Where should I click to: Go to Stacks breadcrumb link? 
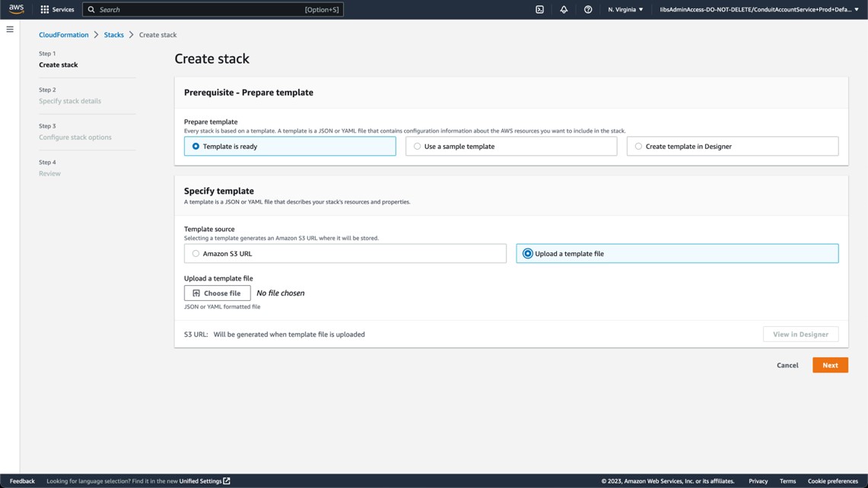(113, 35)
